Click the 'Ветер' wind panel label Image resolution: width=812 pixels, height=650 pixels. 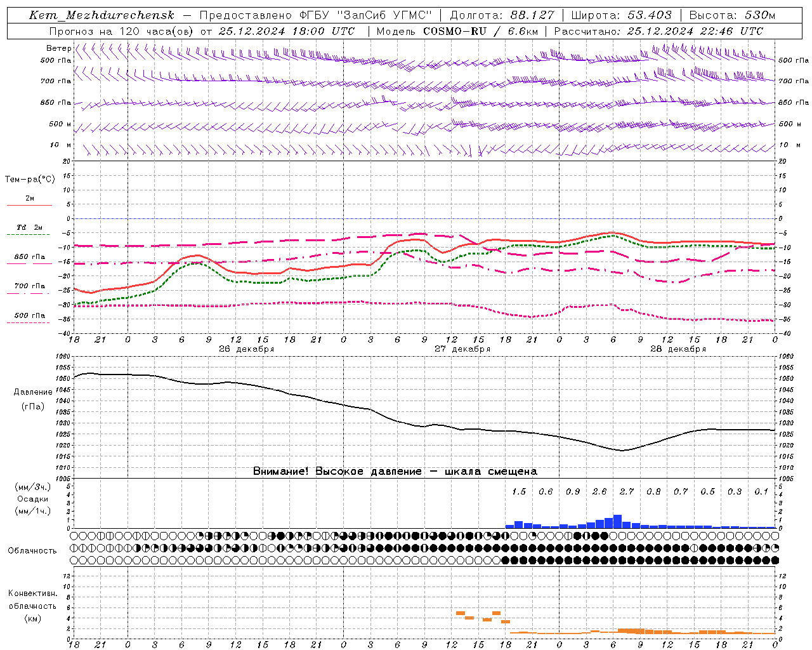59,48
